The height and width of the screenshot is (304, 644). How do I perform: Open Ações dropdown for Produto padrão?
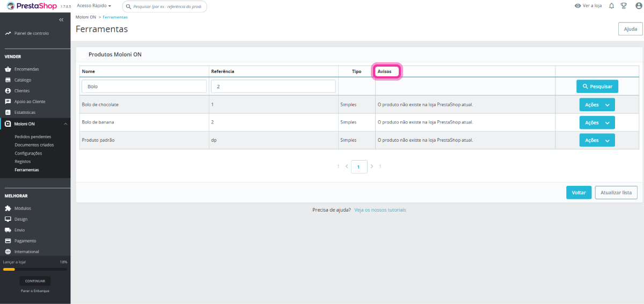(597, 140)
